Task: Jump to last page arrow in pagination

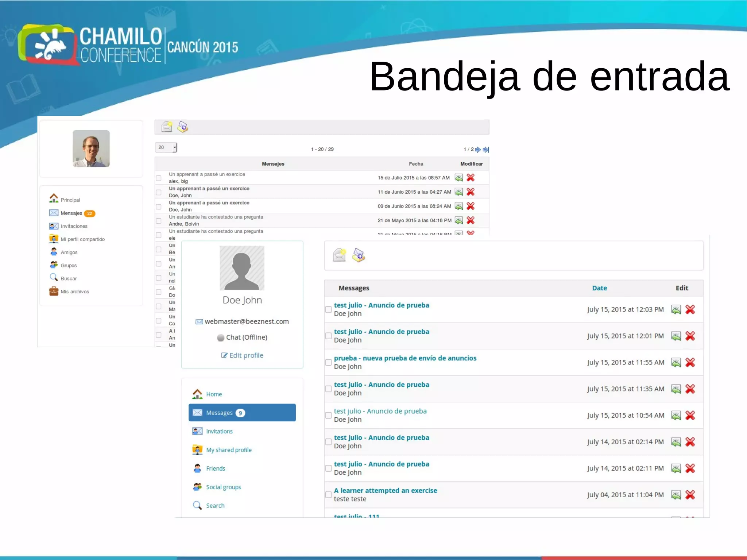Action: [x=486, y=149]
